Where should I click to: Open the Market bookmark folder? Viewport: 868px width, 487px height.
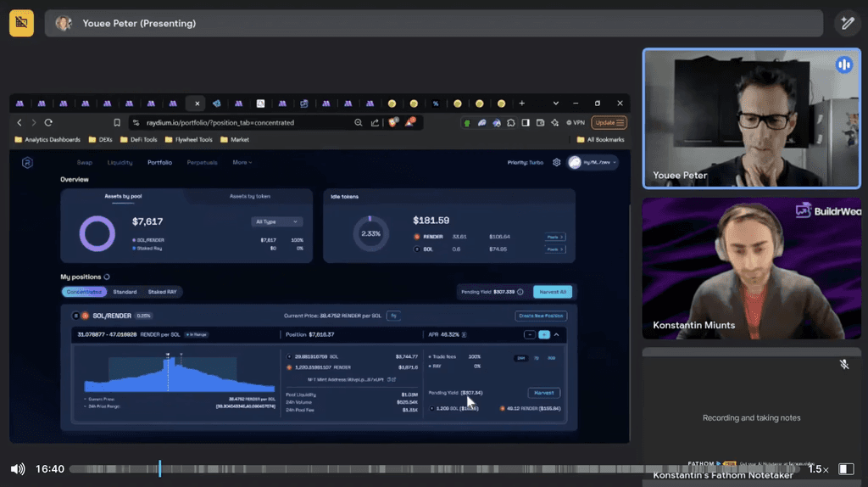coord(235,140)
